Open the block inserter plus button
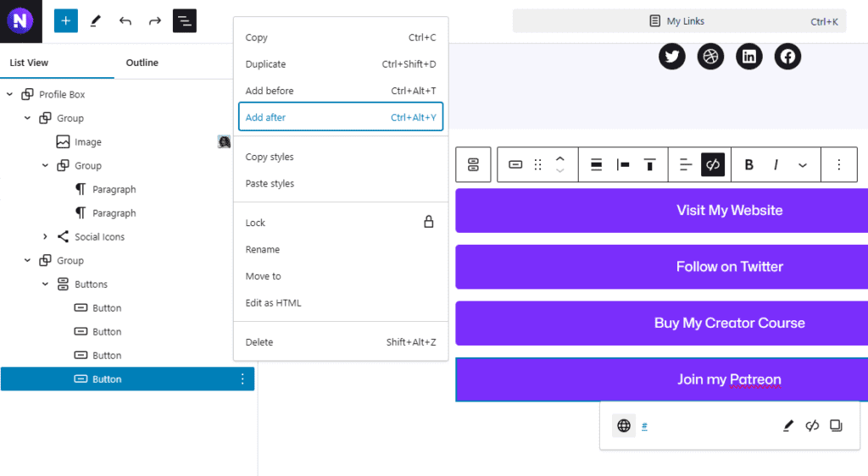 [66, 21]
